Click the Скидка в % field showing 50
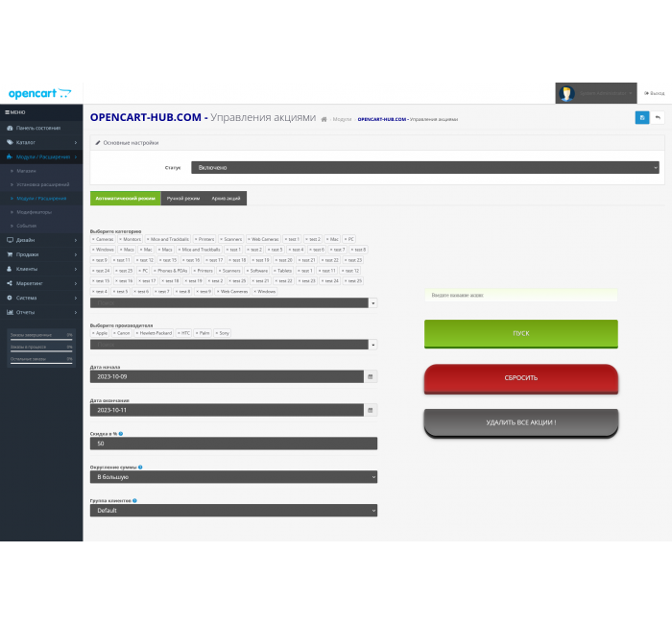Image resolution: width=672 pixels, height=624 pixels. [233, 444]
